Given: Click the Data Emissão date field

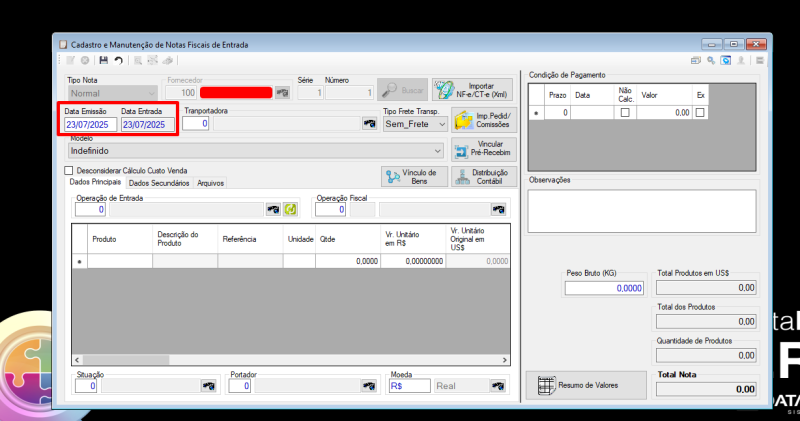Looking at the screenshot, I should pyautogui.click(x=90, y=125).
